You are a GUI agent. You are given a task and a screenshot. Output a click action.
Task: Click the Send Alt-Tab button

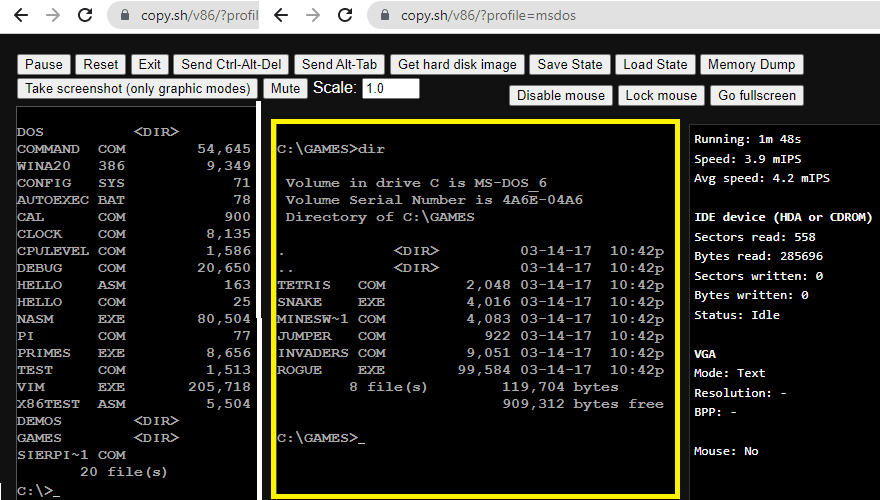[339, 64]
